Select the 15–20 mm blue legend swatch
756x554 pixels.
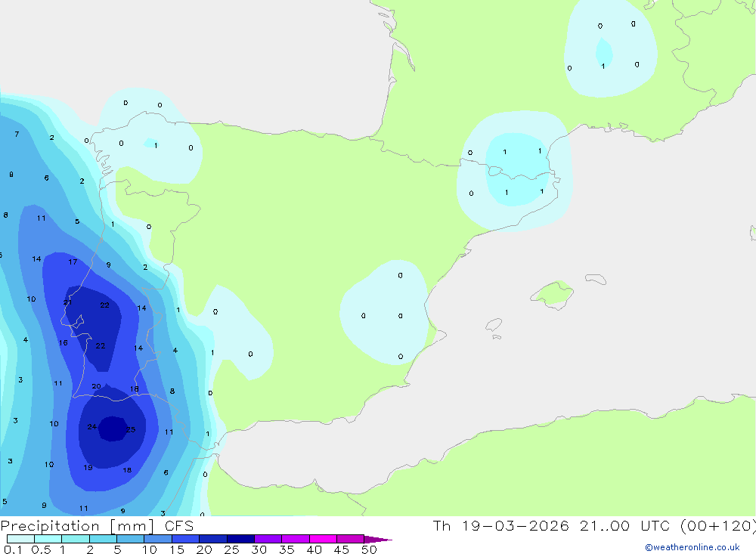186,539
